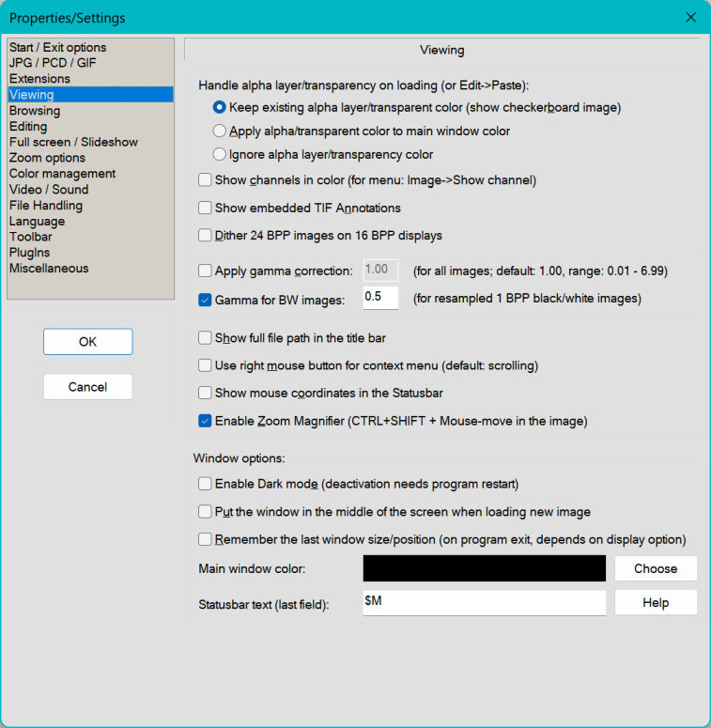Select 'Apply alpha/transparent color to main window color'
Image resolution: width=711 pixels, height=728 pixels.
tap(220, 131)
